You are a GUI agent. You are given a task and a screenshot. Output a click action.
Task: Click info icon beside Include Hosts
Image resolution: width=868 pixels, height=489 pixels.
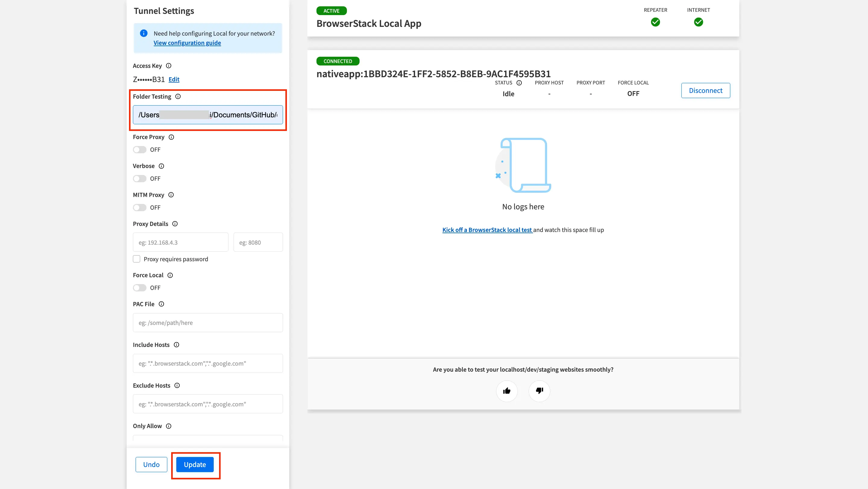click(176, 345)
